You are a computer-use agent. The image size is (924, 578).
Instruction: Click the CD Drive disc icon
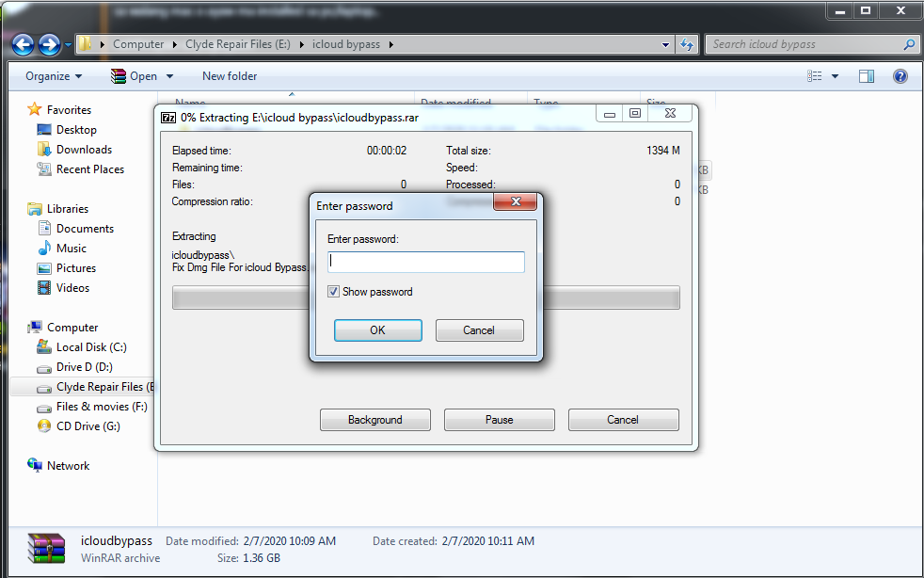(44, 425)
